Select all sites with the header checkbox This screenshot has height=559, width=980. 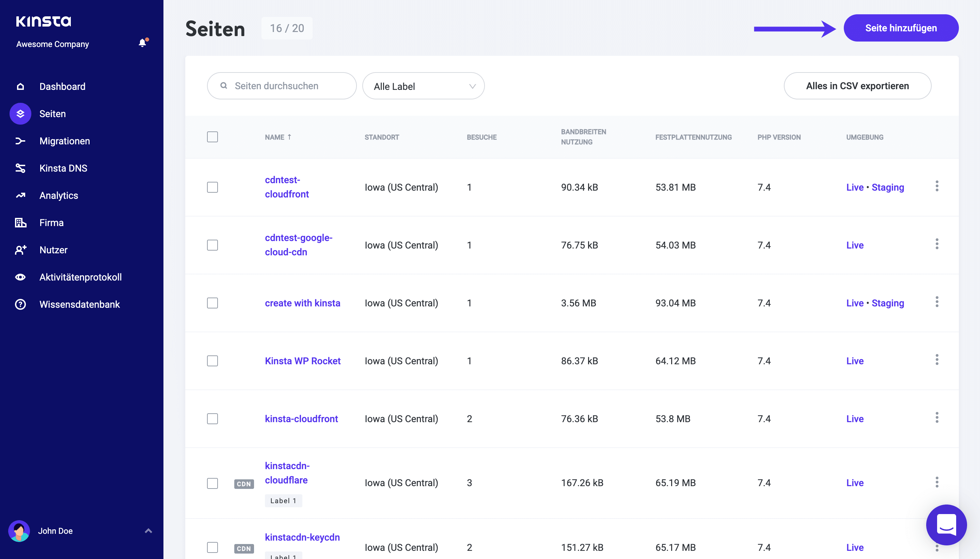pyautogui.click(x=213, y=137)
